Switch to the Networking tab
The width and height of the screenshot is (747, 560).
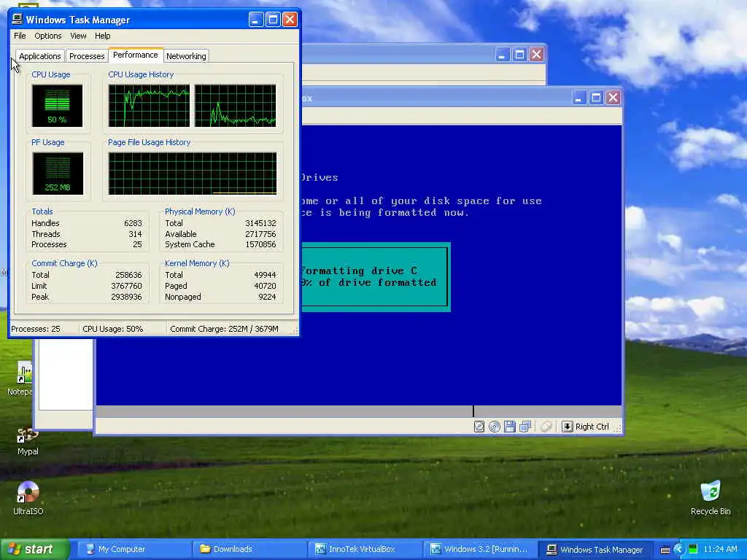(x=186, y=56)
